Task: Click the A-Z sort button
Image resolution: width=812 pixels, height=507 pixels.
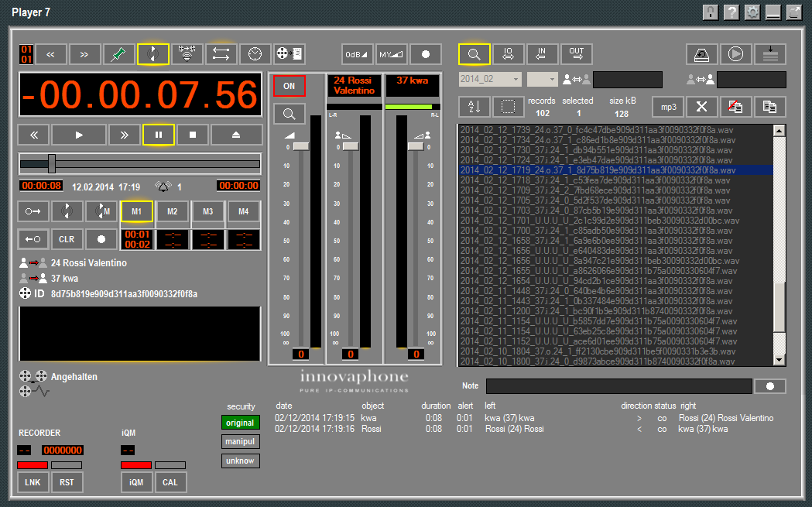Action: [475, 107]
